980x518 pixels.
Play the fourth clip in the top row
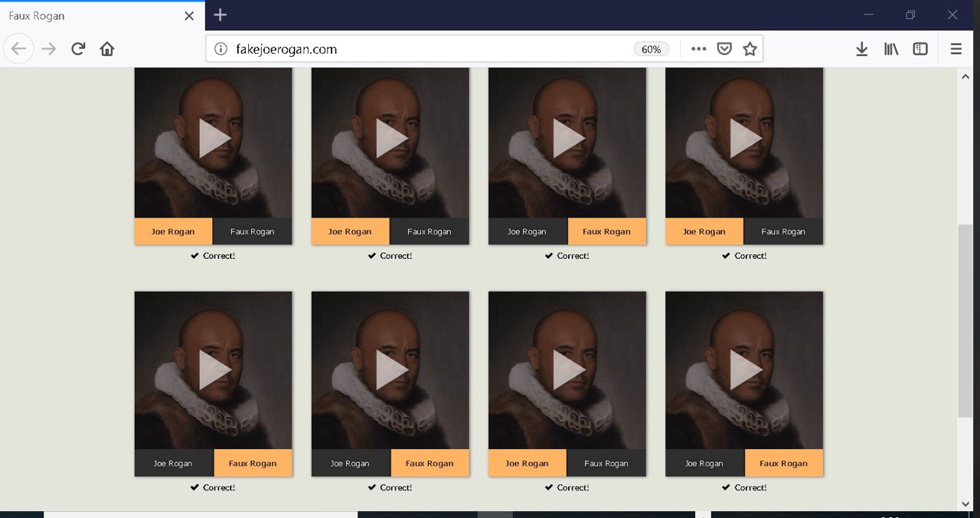744,139
